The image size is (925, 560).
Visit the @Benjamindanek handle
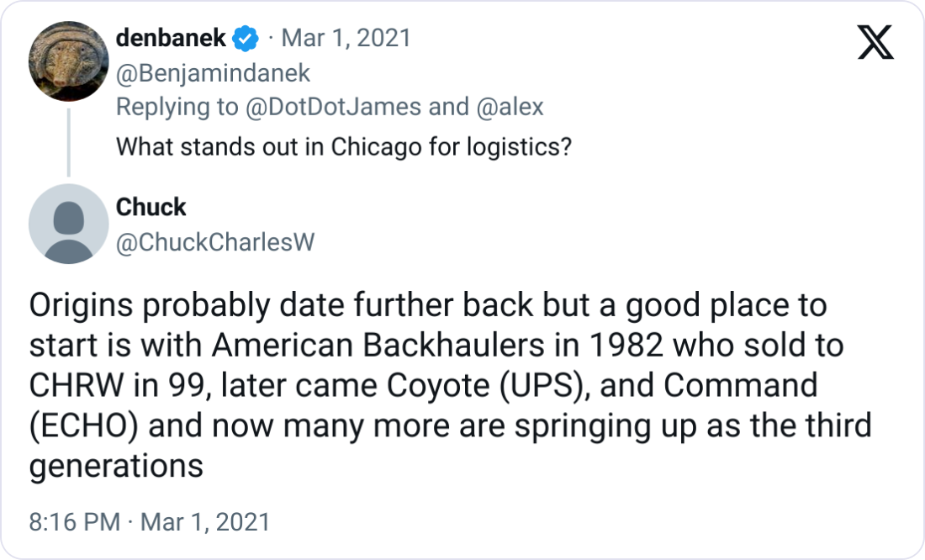(213, 73)
